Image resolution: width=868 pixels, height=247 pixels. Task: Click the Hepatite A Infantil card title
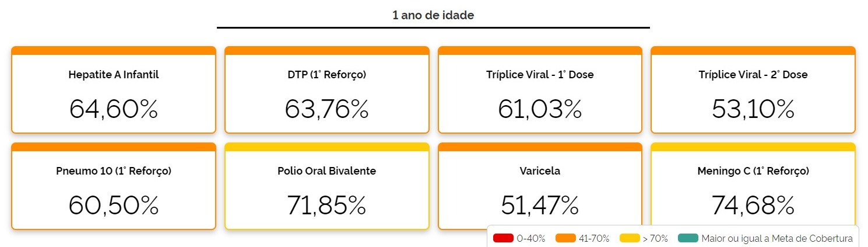pos(114,75)
